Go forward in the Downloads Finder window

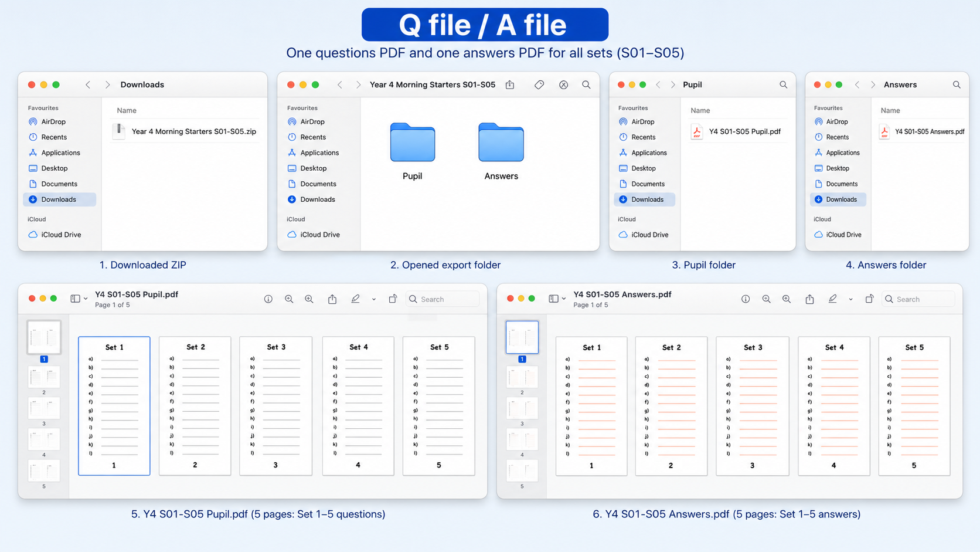pos(107,84)
